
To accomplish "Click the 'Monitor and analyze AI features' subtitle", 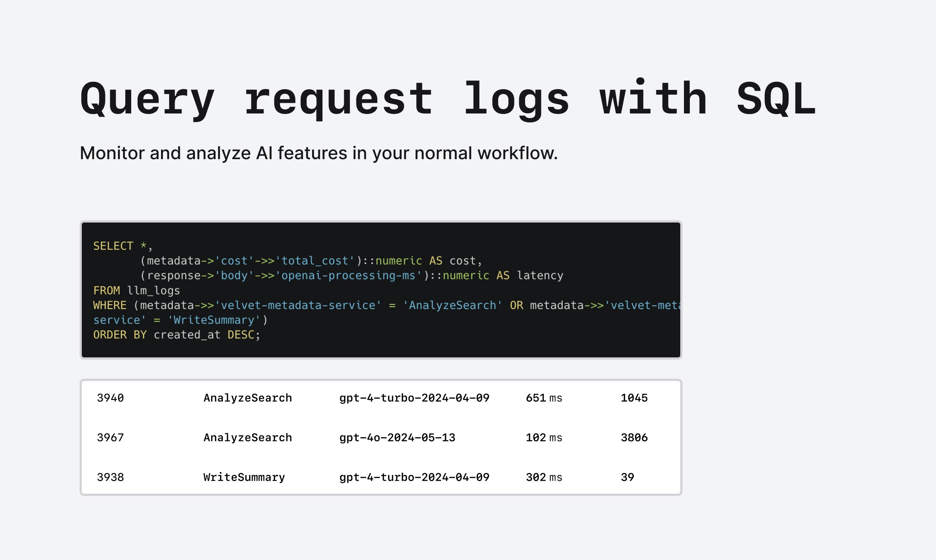I will pyautogui.click(x=319, y=153).
